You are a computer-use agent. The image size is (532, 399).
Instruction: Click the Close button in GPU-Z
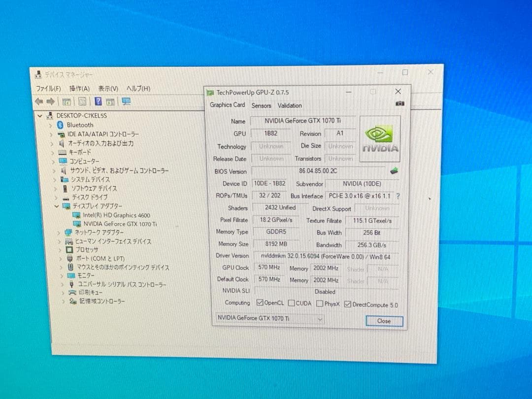pyautogui.click(x=384, y=321)
